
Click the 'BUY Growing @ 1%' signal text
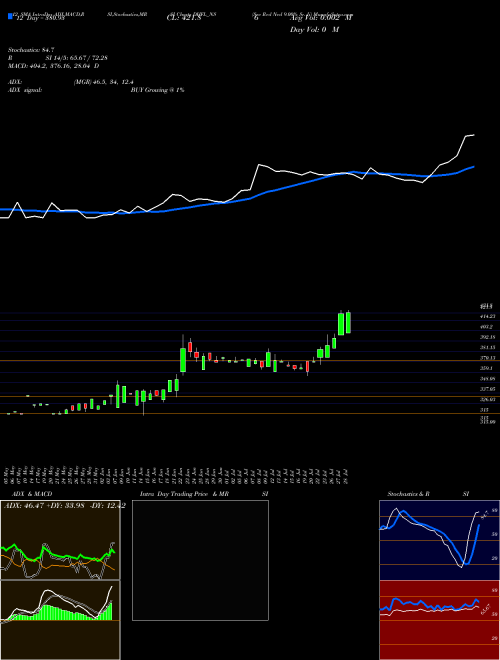click(157, 90)
